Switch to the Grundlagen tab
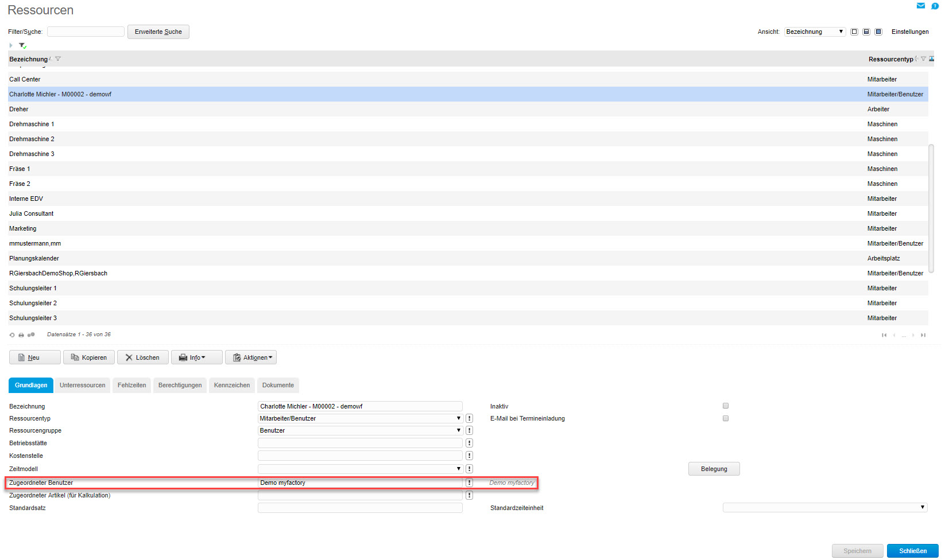The width and height of the screenshot is (945, 560). pos(31,385)
